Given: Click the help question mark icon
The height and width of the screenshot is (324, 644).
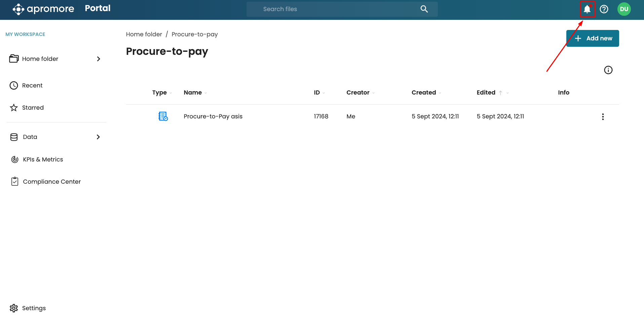Looking at the screenshot, I should point(604,9).
